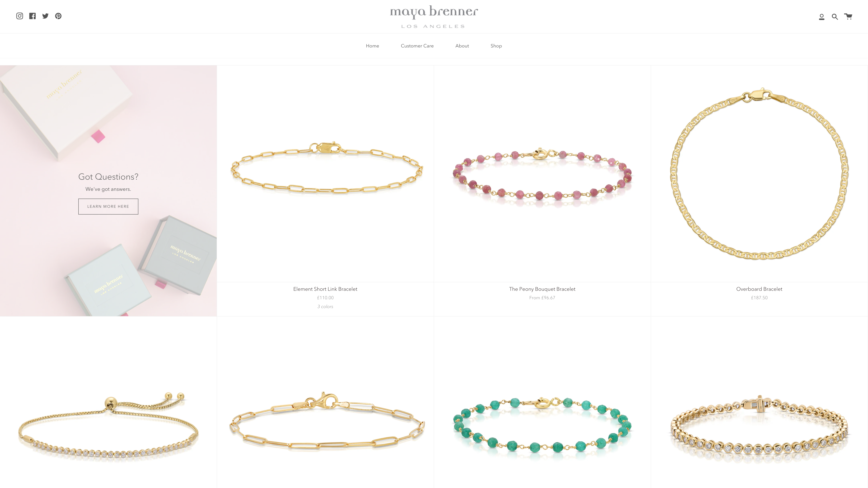Click the maya brenner logo
This screenshot has width=868, height=488.
(434, 16)
